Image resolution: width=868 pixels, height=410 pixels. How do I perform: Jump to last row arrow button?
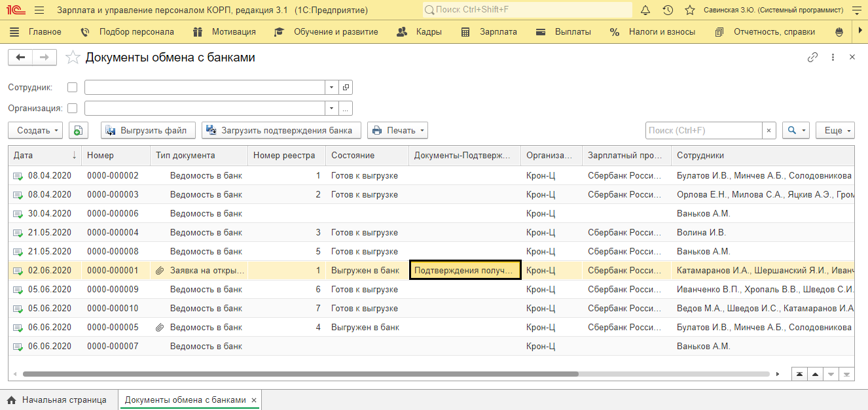846,374
